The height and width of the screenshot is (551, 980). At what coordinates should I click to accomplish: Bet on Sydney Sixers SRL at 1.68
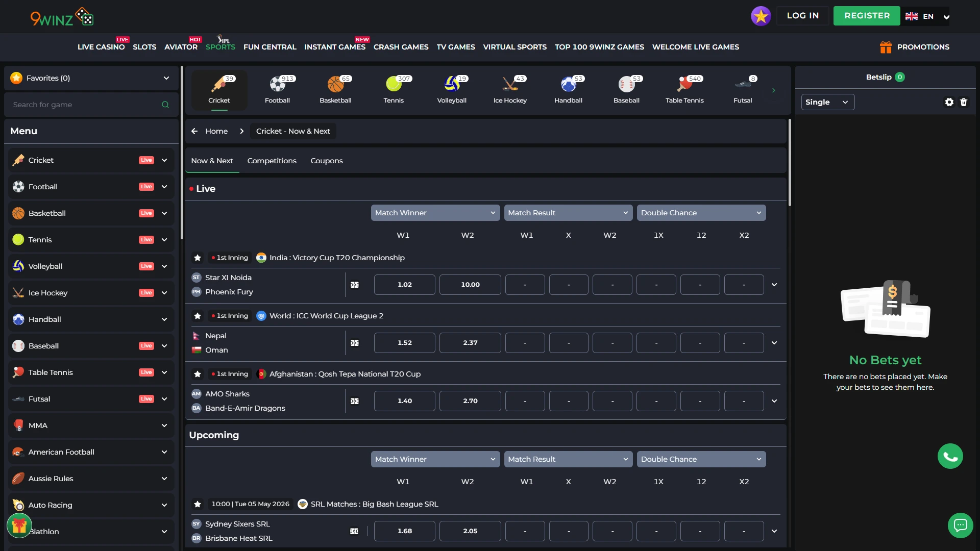[x=404, y=531]
